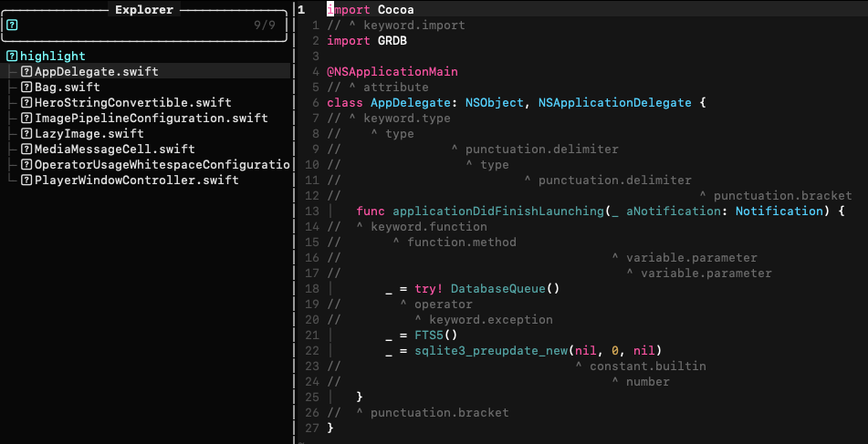Click the 'keyword.exception' comment
868x444 pixels.
[x=491, y=320]
